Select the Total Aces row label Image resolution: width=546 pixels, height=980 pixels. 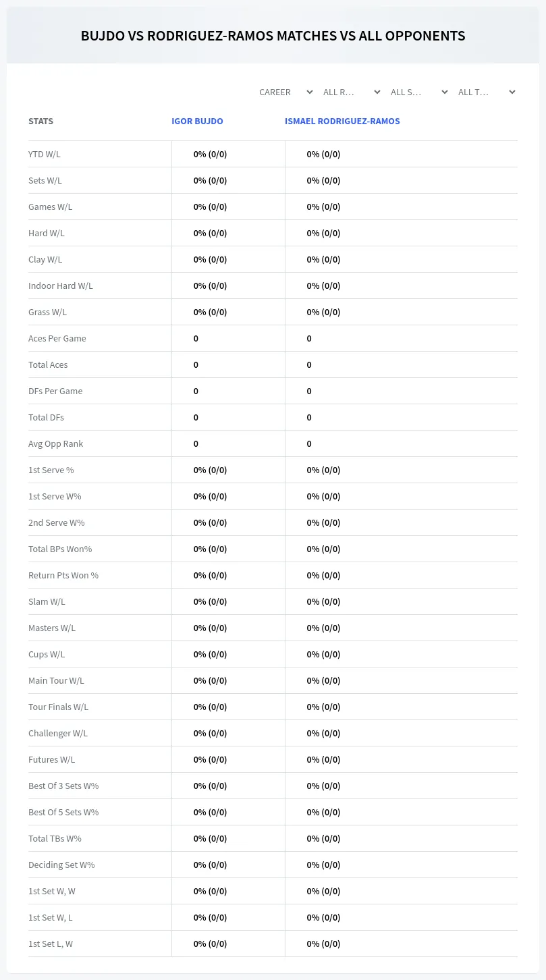click(48, 364)
